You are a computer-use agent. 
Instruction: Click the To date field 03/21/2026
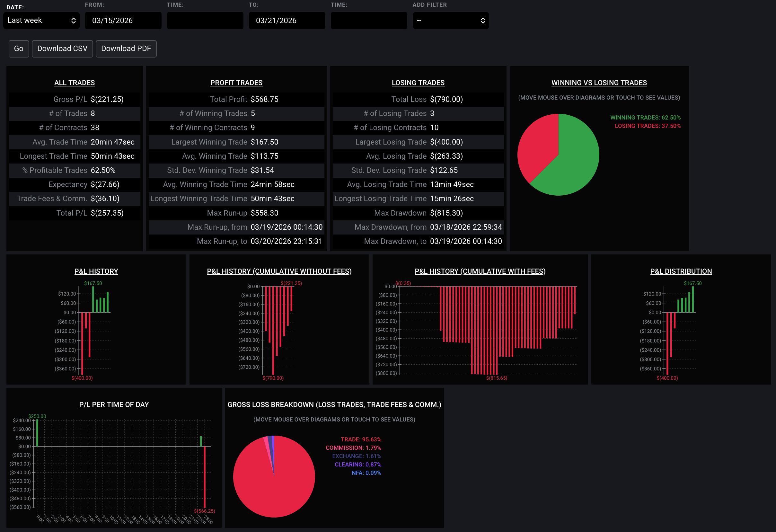coord(287,21)
